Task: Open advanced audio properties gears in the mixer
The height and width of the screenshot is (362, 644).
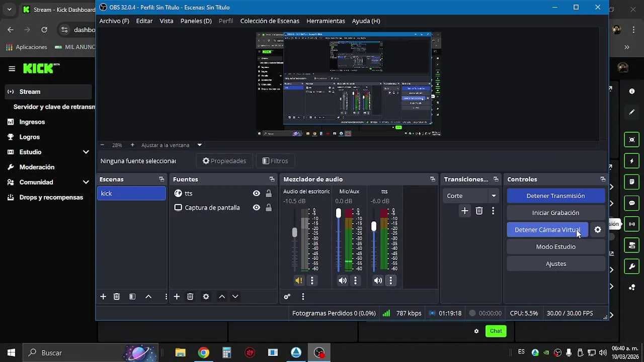Action: 287,297
